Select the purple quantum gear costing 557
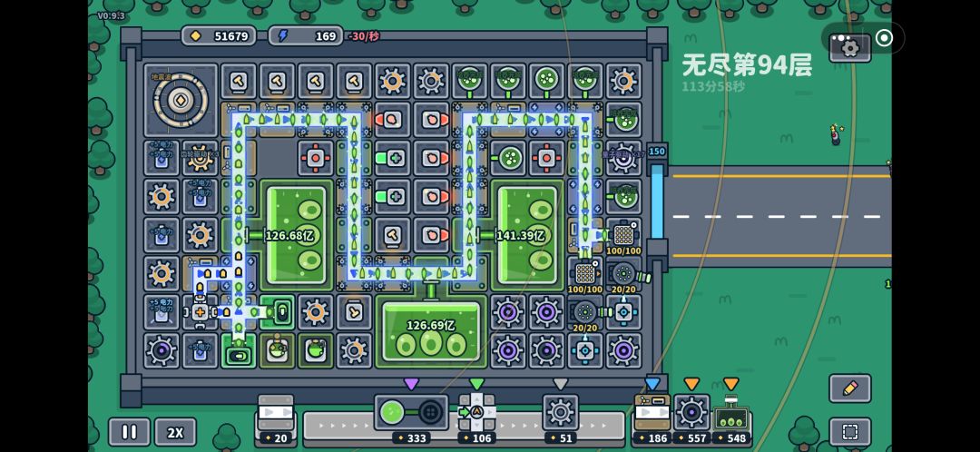The height and width of the screenshot is (452, 980). click(x=691, y=419)
